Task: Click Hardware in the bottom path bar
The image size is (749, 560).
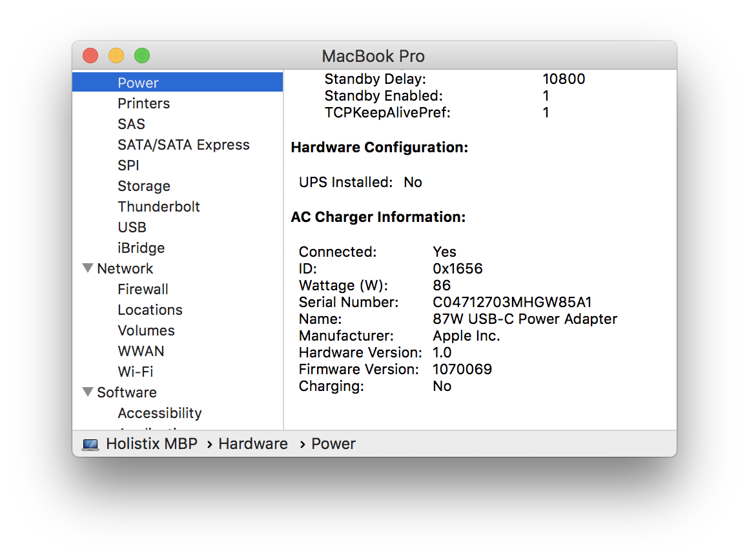Action: 253,444
